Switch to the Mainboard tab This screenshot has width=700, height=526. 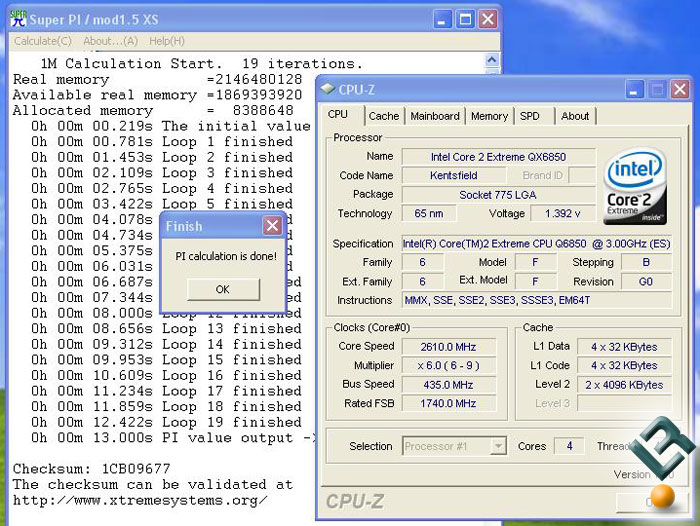point(435,116)
